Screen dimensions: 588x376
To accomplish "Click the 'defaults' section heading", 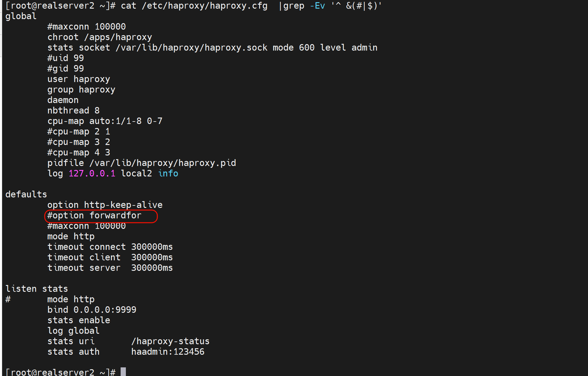I will 26,195.
